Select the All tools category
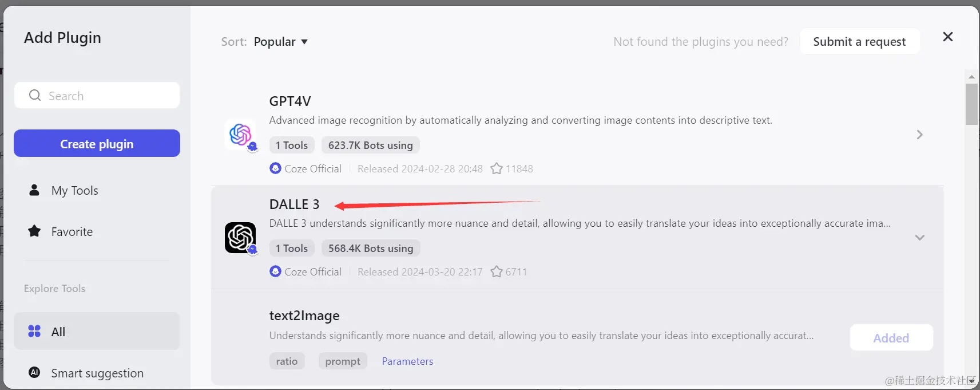The image size is (980, 390). coord(97,331)
